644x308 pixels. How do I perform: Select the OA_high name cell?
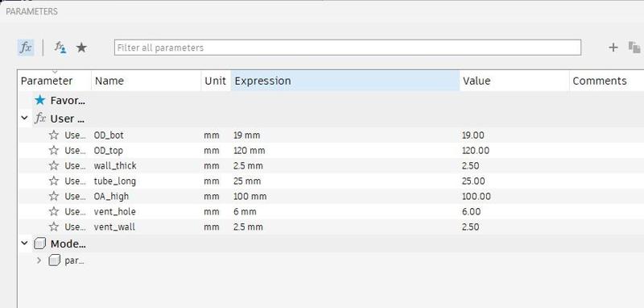pyautogui.click(x=111, y=196)
